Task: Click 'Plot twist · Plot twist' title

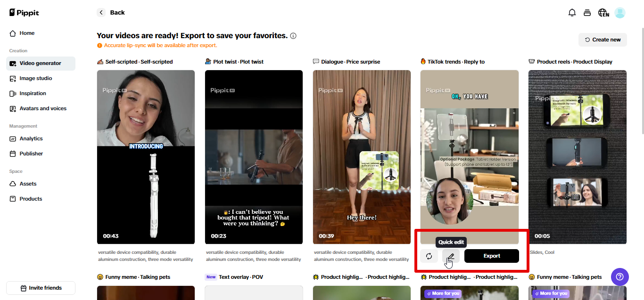Action: pyautogui.click(x=239, y=62)
